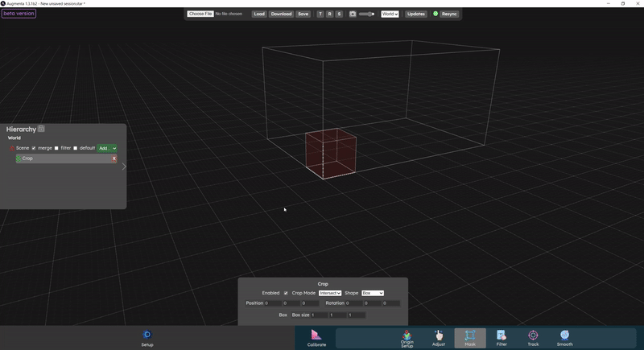This screenshot has width=644, height=350.
Task: Open the Crop Mode dropdown
Action: tap(330, 293)
